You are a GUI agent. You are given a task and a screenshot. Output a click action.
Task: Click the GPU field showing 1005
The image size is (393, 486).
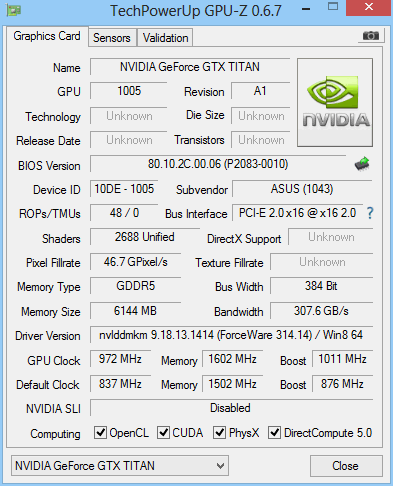click(x=129, y=91)
